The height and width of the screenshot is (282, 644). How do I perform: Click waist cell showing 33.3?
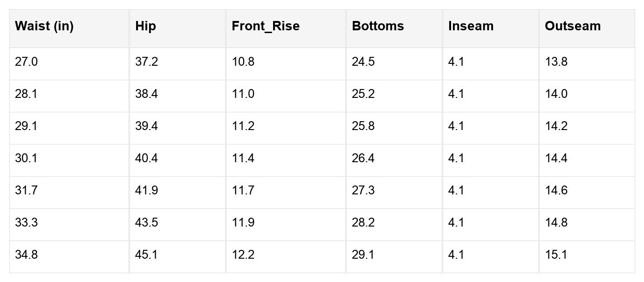pyautogui.click(x=69, y=225)
